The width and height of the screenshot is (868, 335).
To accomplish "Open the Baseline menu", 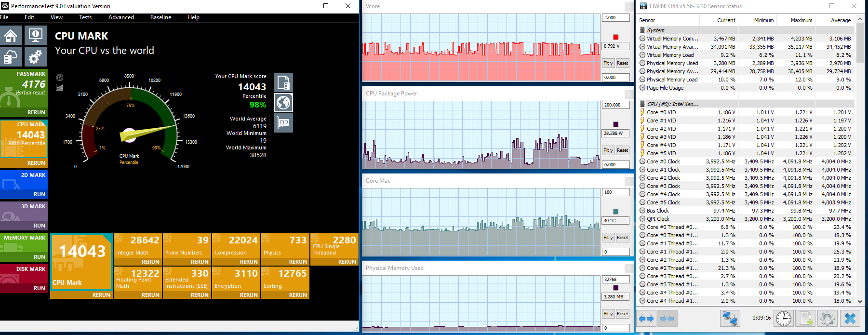I will 160,17.
